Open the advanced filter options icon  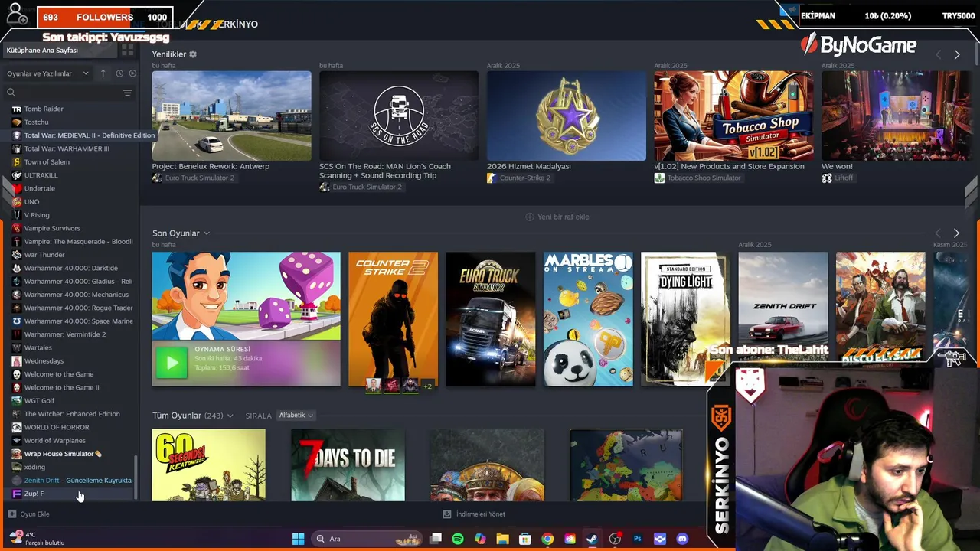point(127,93)
